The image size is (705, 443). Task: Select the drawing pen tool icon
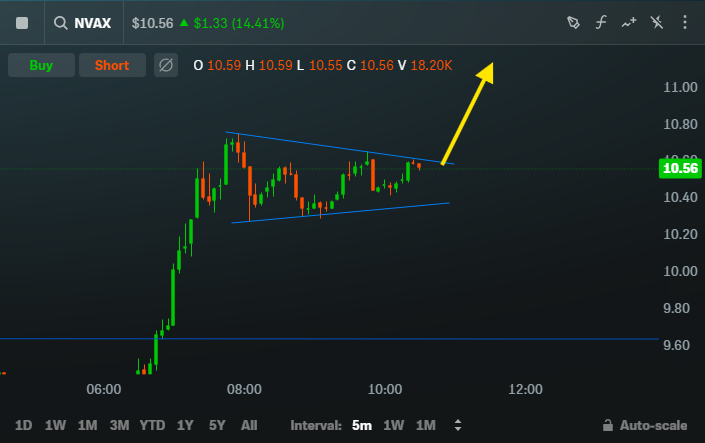573,22
